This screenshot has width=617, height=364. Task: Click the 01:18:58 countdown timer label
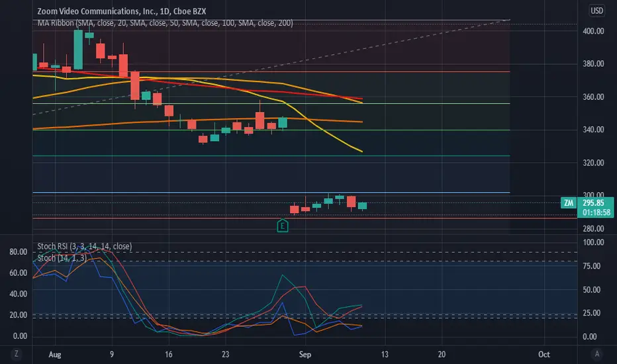click(596, 212)
